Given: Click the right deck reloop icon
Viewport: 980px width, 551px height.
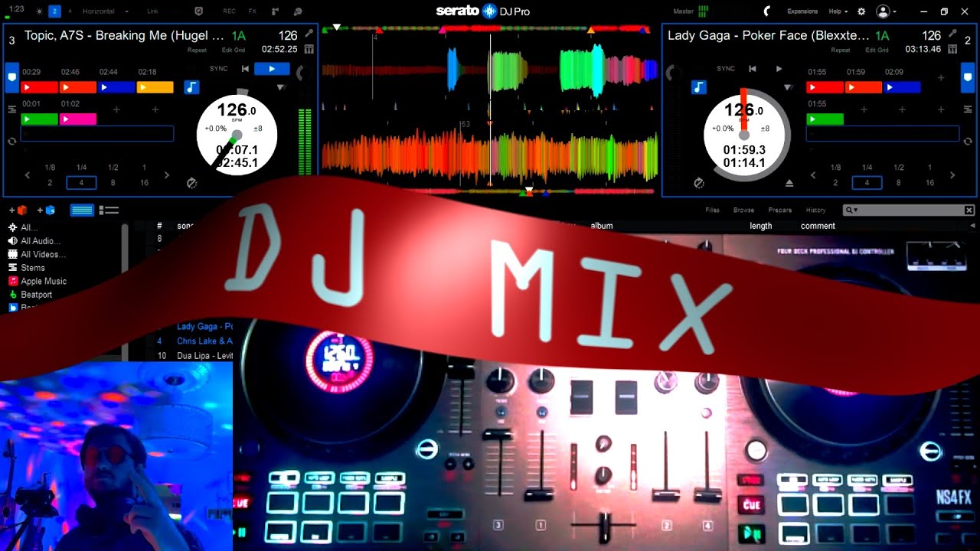Looking at the screenshot, I should tap(967, 142).
